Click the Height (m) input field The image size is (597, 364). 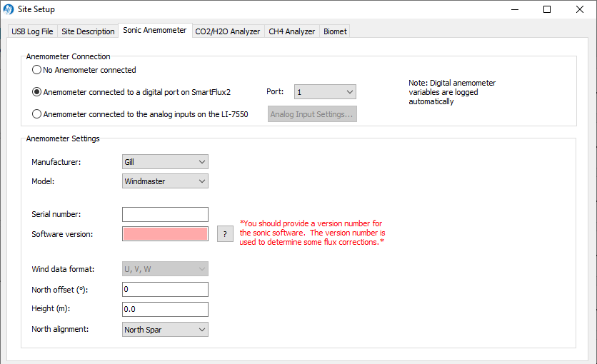tap(165, 309)
